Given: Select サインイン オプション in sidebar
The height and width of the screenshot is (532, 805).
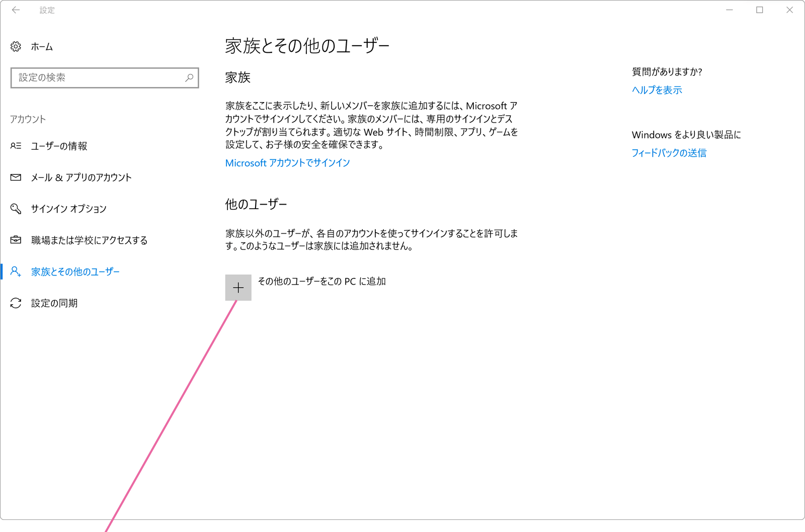Looking at the screenshot, I should pos(68,209).
